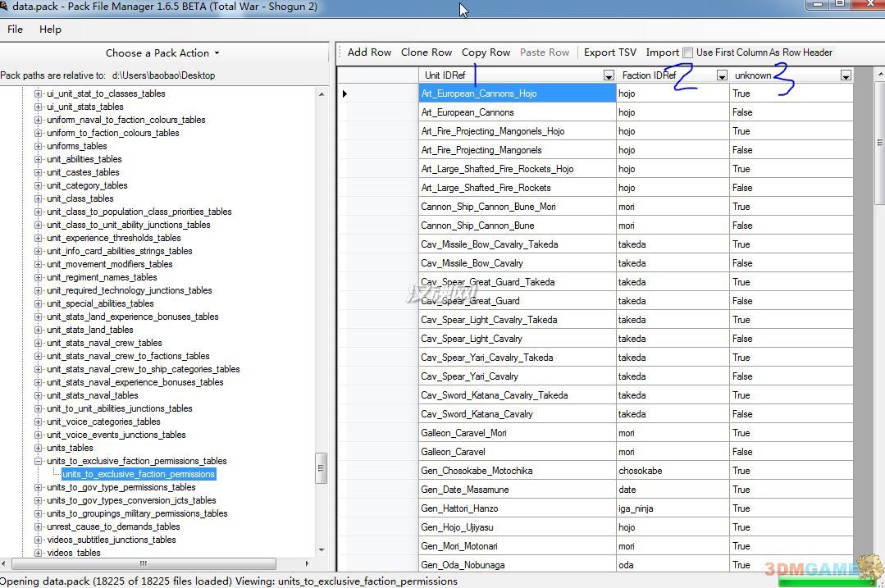Expand the units_tables tree node
Image resolution: width=885 pixels, height=588 pixels.
tap(38, 448)
